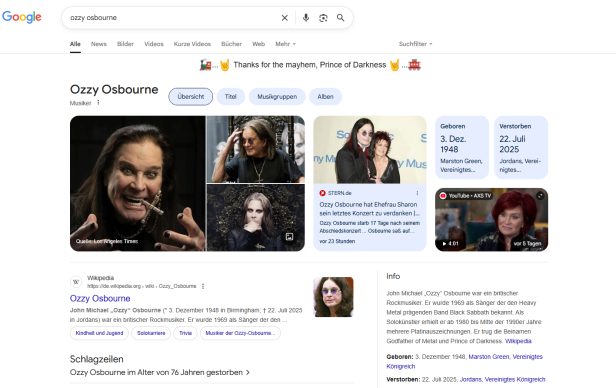The image size is (616, 388).
Task: Open the dark gothic Ozzy portrait
Action: click(256, 218)
